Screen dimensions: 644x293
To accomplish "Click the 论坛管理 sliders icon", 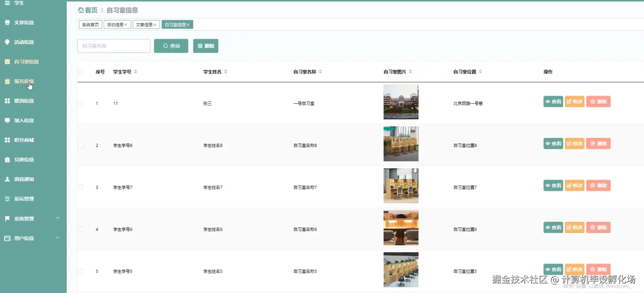I will (7, 199).
